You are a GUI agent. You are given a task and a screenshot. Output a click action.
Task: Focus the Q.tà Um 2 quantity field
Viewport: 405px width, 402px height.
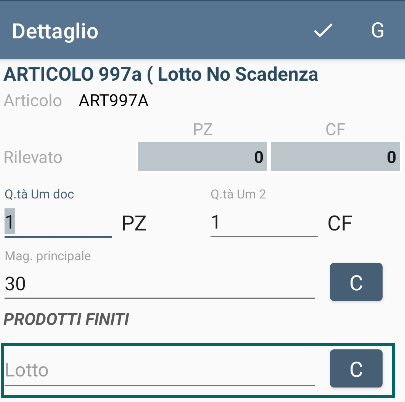pyautogui.click(x=264, y=222)
